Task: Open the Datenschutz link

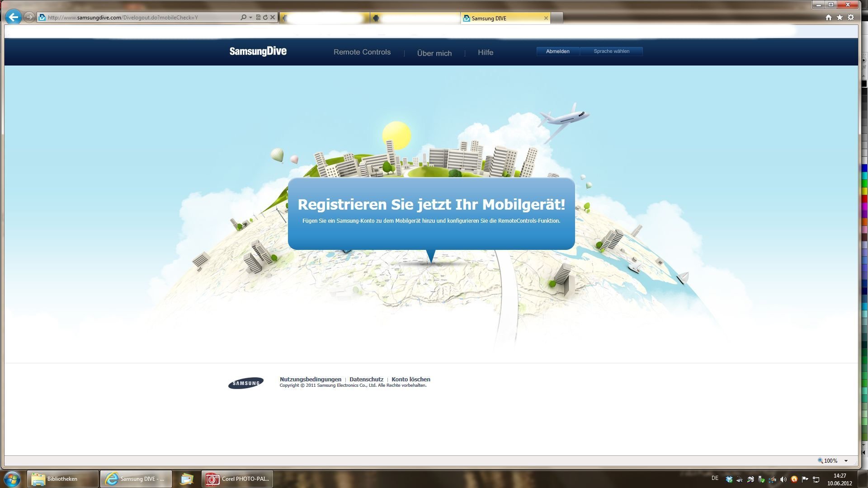Action: pos(366,379)
